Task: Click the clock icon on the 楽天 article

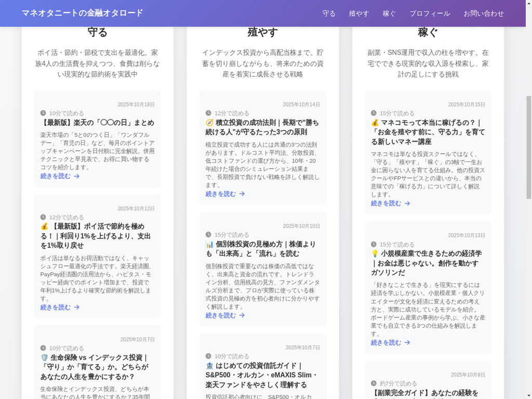Action: [44, 113]
